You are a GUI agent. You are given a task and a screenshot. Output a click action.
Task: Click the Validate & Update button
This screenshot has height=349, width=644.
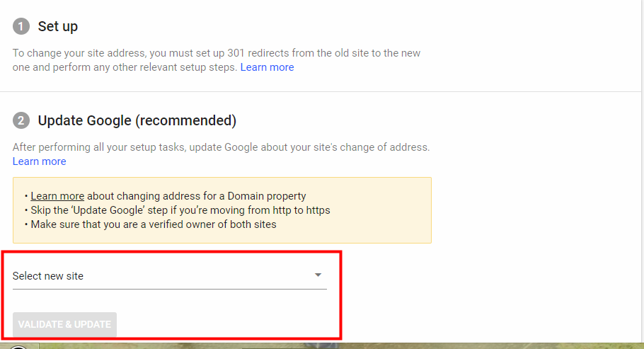[64, 325]
